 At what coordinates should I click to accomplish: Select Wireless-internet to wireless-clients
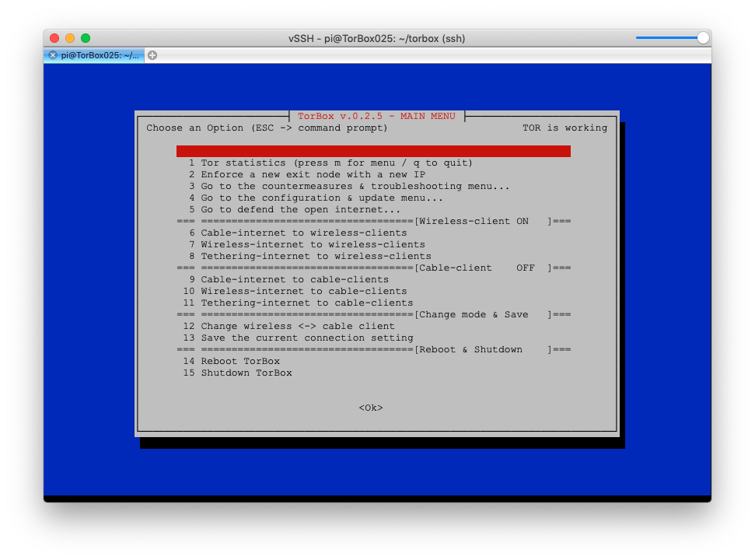point(373,244)
